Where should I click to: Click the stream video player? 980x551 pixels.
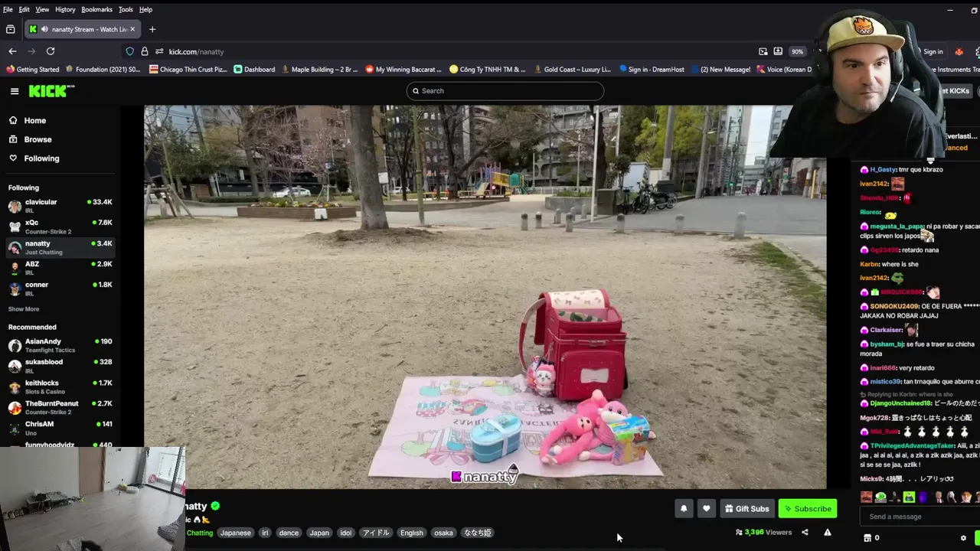(485, 297)
